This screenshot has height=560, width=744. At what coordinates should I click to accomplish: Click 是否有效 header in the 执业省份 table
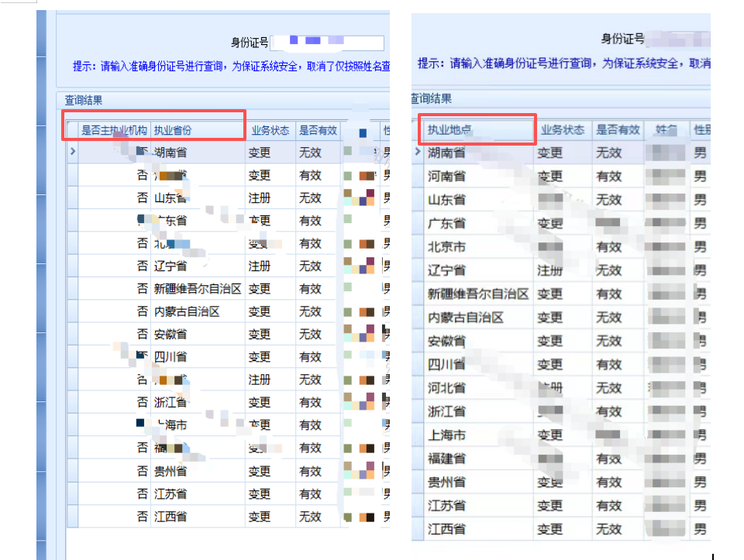click(318, 130)
